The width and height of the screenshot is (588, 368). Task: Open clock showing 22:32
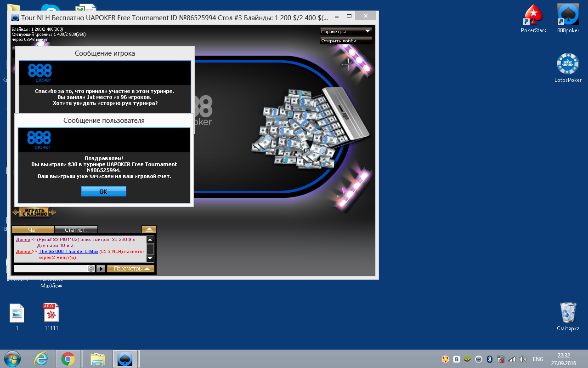(x=564, y=359)
